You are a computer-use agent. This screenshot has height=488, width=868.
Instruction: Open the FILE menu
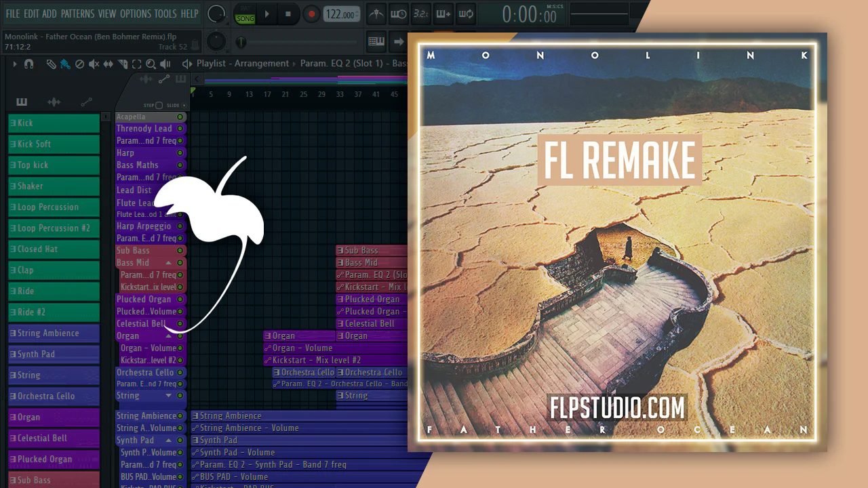click(x=12, y=14)
